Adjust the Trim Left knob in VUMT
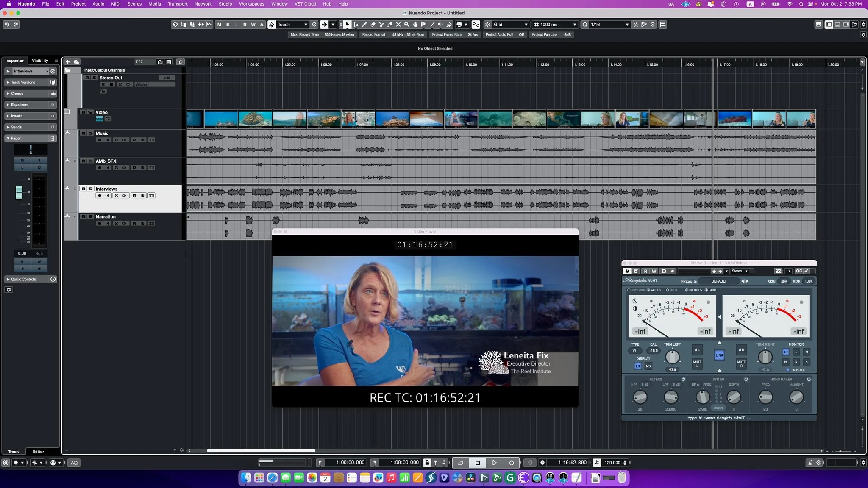868x488 pixels. point(672,357)
